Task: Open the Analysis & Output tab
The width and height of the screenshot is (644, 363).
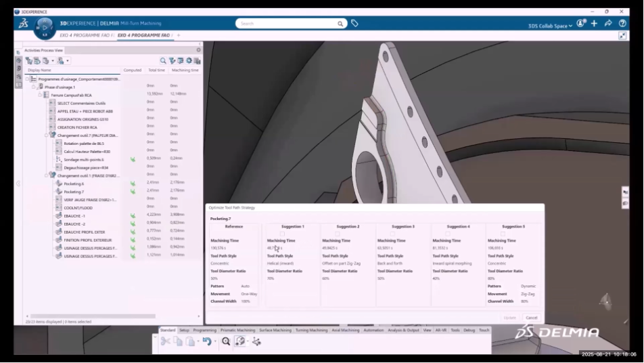Action: (x=404, y=330)
